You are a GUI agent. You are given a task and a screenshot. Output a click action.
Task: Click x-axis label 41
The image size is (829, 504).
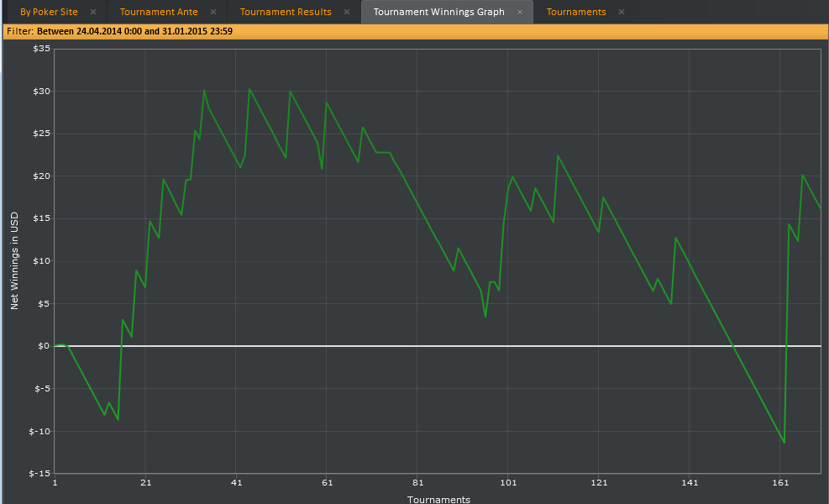(x=236, y=482)
